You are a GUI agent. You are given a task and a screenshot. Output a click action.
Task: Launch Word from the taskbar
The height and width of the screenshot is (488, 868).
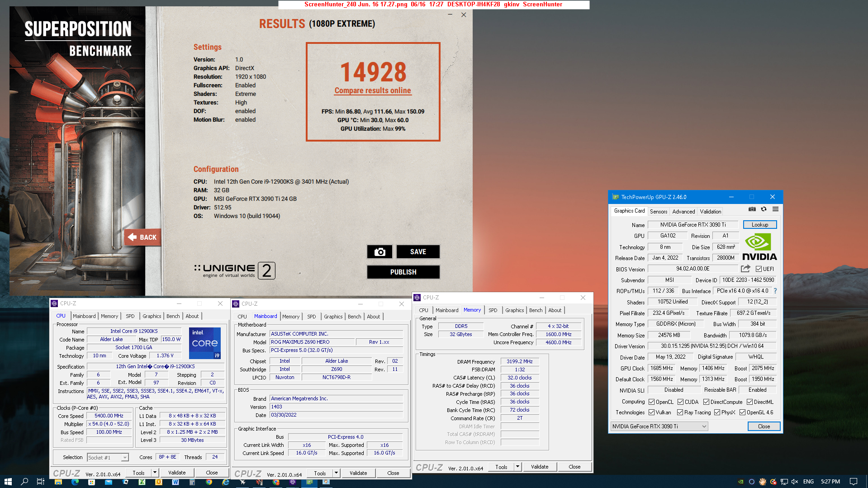pyautogui.click(x=175, y=482)
